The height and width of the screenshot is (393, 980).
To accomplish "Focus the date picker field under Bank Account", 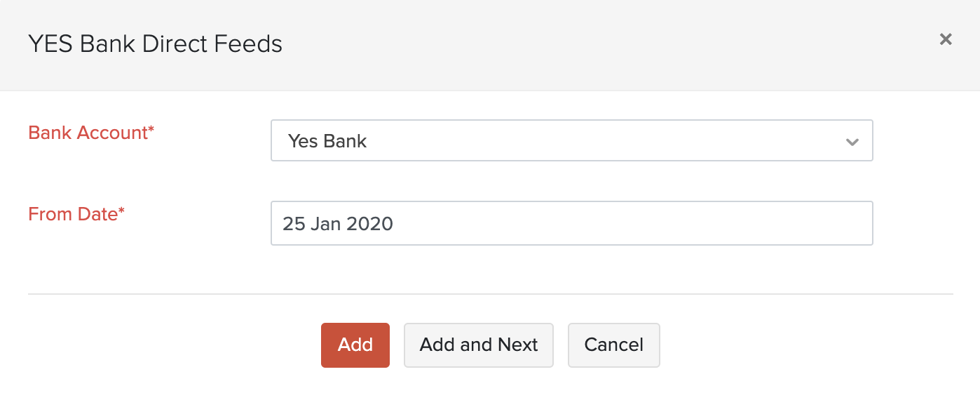I will click(571, 223).
